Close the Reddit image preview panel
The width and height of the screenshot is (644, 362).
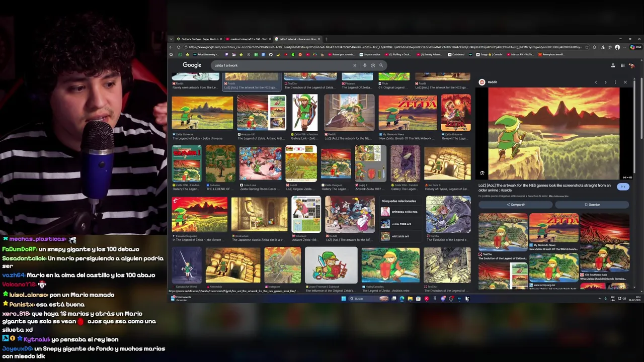pos(625,82)
